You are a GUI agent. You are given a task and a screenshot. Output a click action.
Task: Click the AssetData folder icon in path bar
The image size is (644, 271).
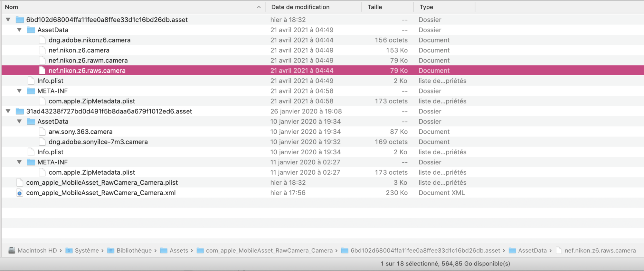click(512, 250)
